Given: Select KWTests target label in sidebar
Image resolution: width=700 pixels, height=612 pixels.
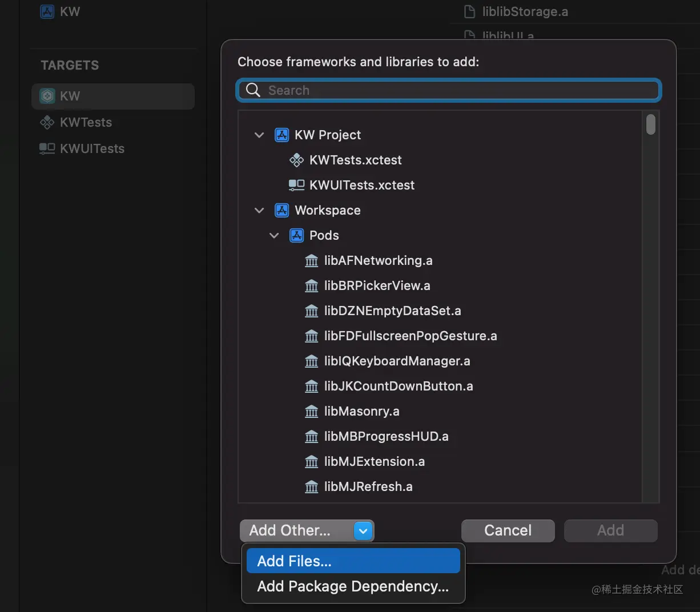Looking at the screenshot, I should click(86, 122).
